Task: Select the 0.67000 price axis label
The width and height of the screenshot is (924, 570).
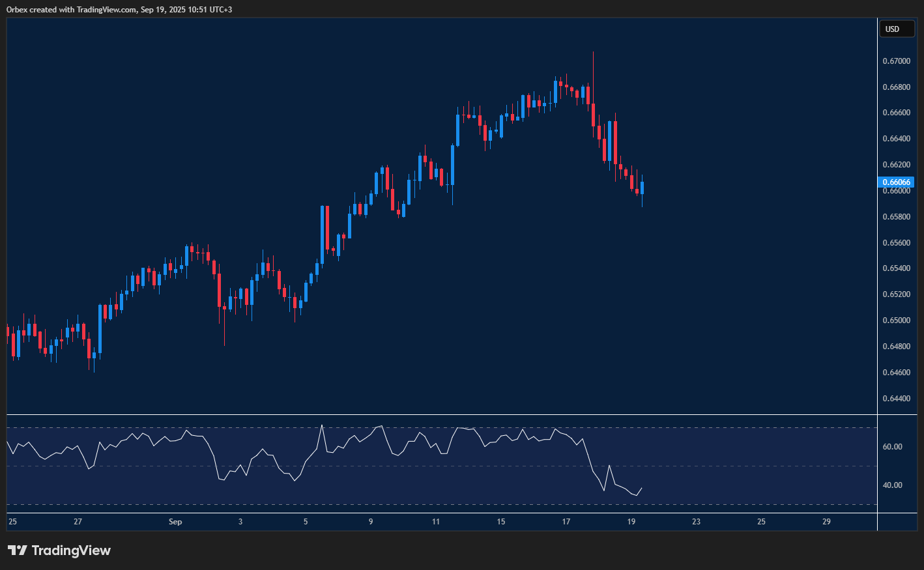Action: [x=897, y=61]
